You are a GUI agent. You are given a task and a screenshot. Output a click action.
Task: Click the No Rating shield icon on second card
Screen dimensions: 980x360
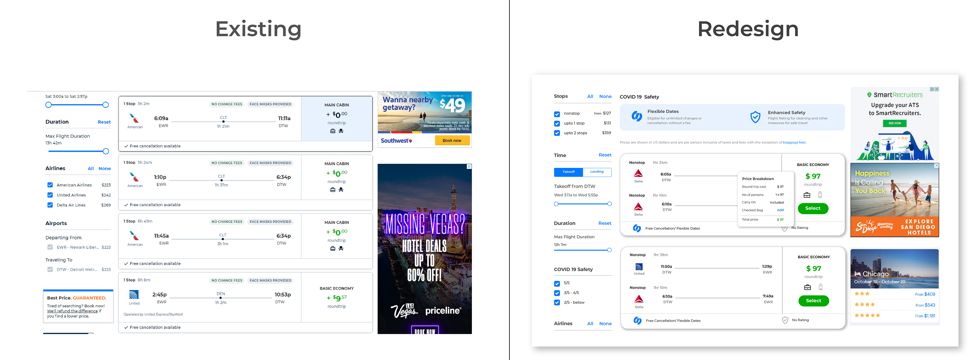(x=785, y=320)
